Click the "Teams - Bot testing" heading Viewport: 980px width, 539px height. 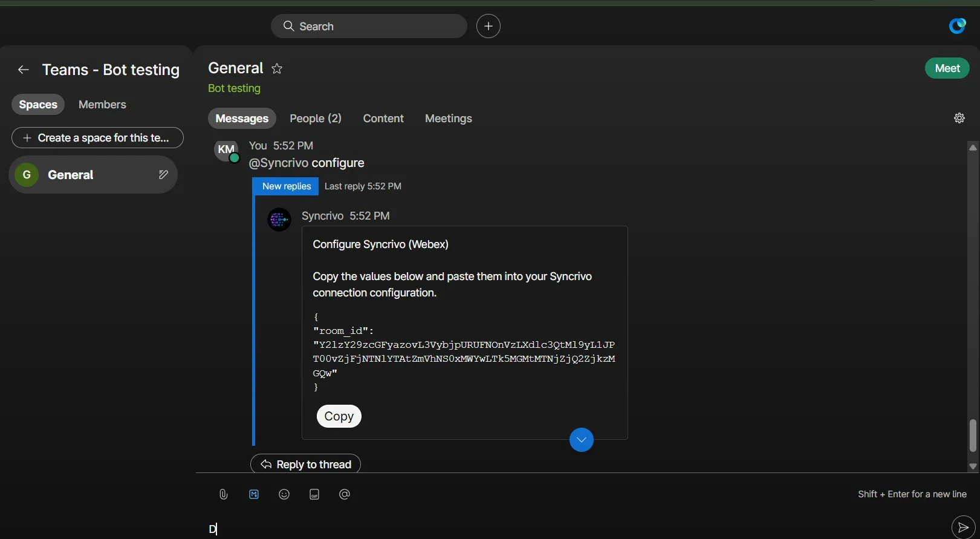111,70
